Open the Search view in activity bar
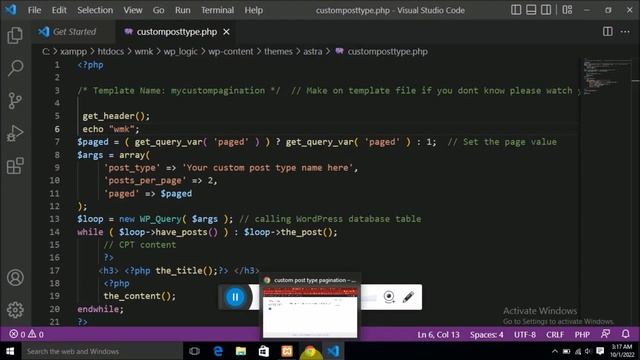This screenshot has height=360, width=640. 15,68
